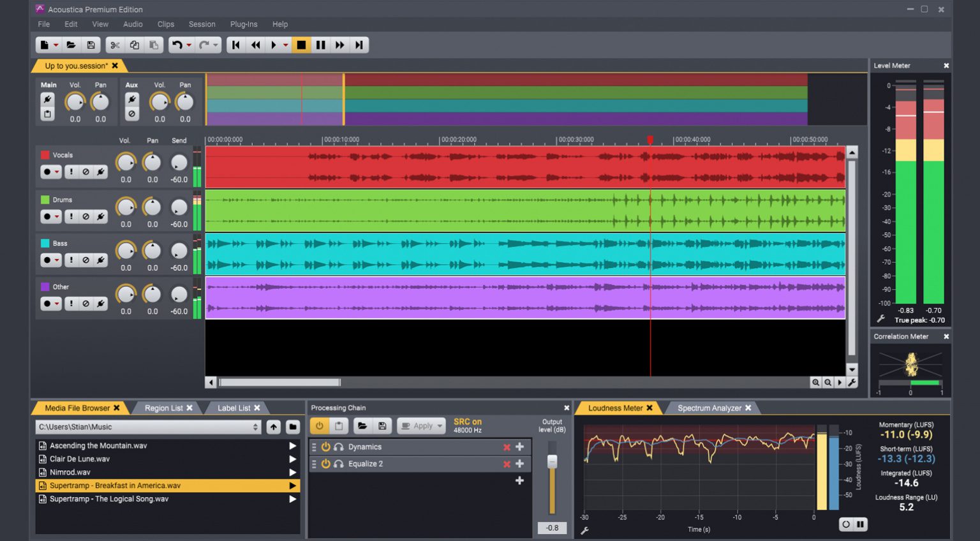The image size is (980, 541).
Task: Toggle the Processing Chain power button
Action: click(319, 426)
